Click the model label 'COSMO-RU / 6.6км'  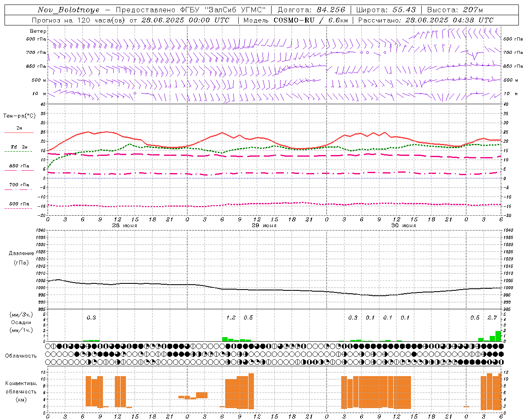(311, 20)
